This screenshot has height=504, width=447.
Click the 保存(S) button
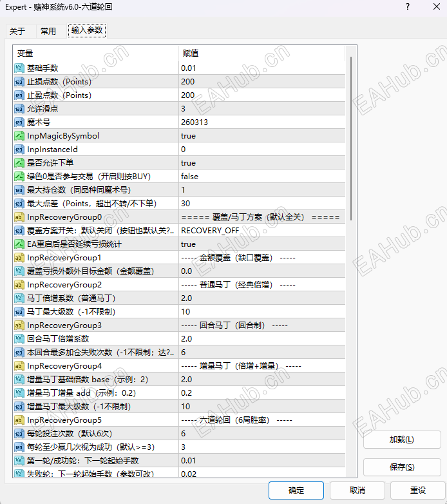(x=402, y=467)
